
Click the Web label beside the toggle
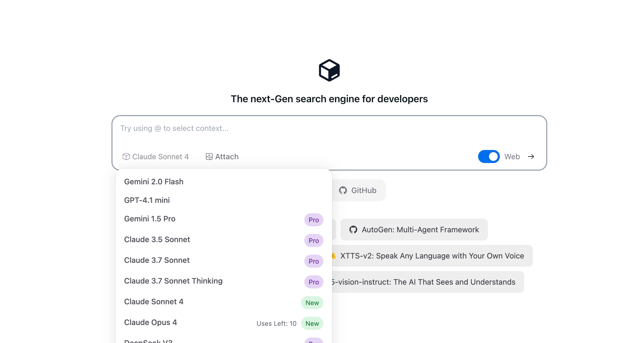point(512,157)
